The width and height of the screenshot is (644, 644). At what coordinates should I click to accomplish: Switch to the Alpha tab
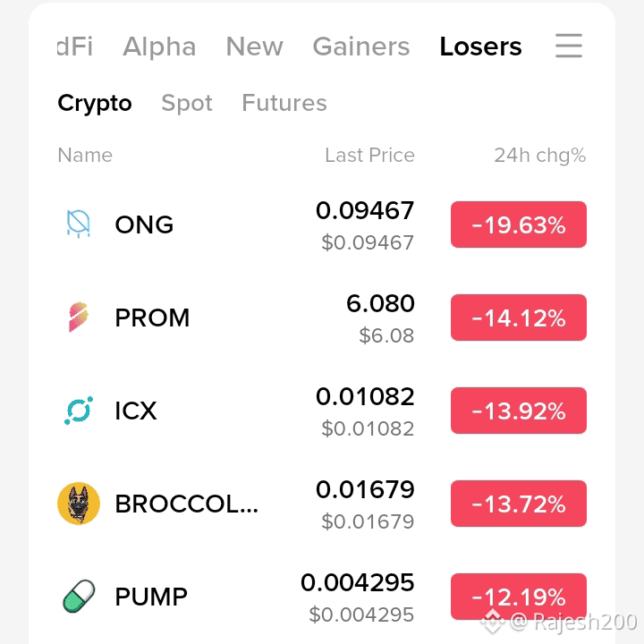click(x=159, y=46)
